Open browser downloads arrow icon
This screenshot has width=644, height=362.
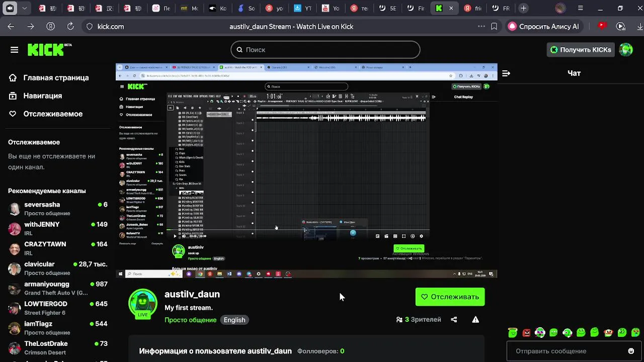639,27
